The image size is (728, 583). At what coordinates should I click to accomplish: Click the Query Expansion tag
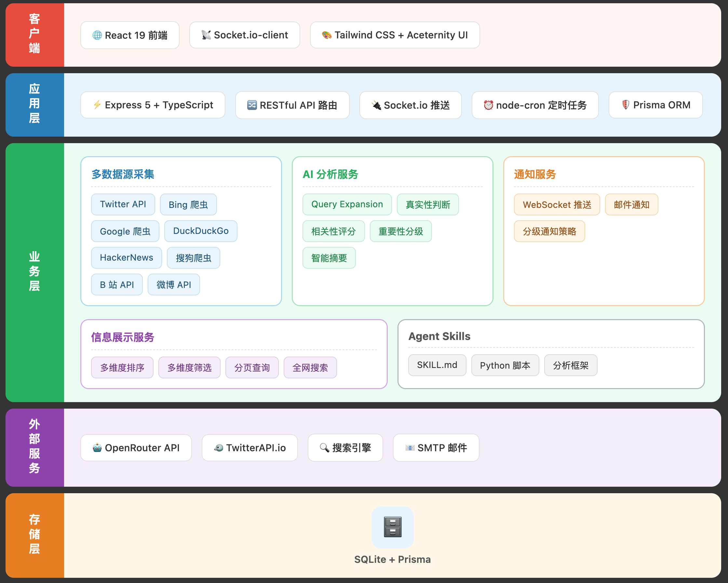click(x=347, y=204)
